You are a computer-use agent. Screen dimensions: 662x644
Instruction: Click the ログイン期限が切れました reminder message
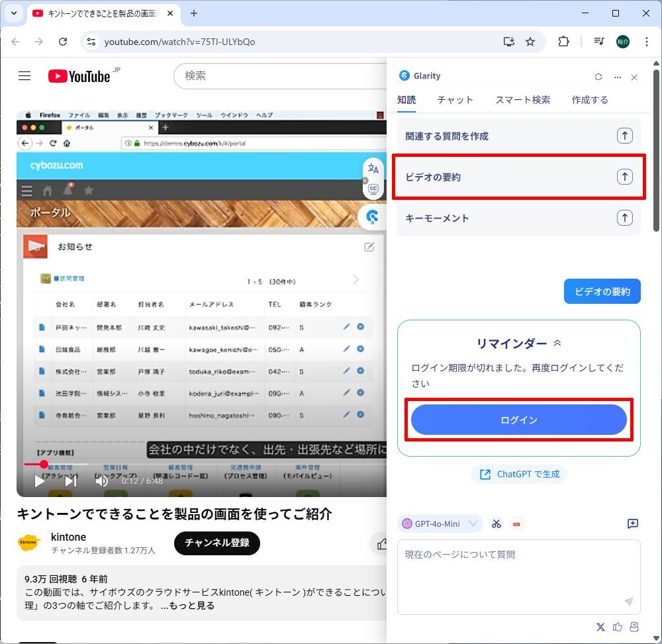pos(517,375)
